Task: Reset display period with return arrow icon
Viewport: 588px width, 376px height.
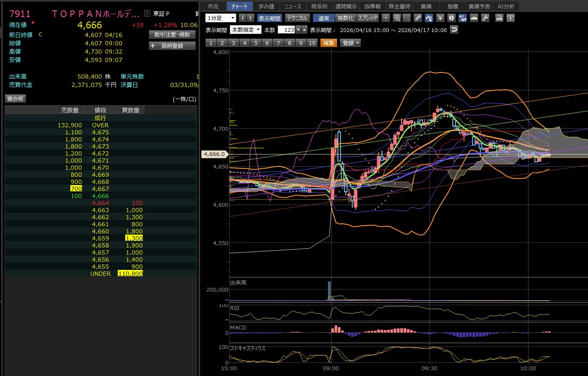Action: point(454,30)
